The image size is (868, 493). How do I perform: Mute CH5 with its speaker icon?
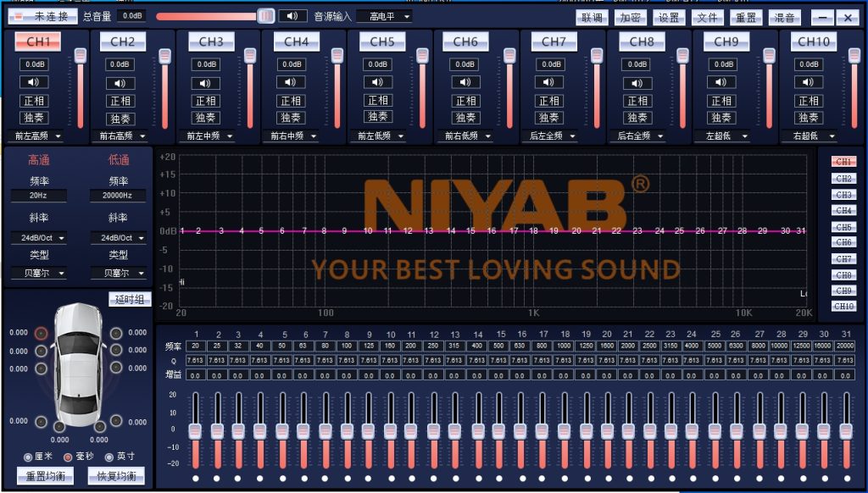(377, 82)
